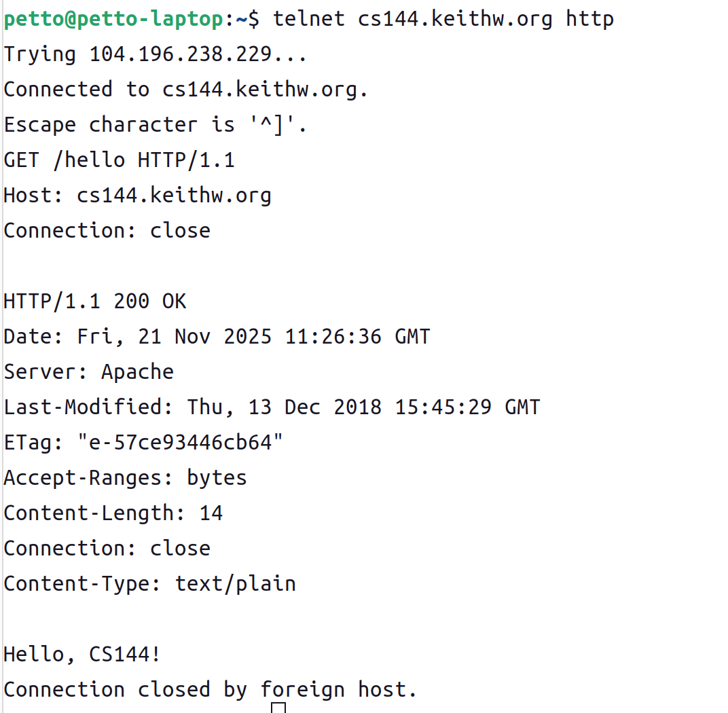Image resolution: width=728 pixels, height=713 pixels.
Task: Click the 'Escape character is' line
Action: click(x=155, y=124)
